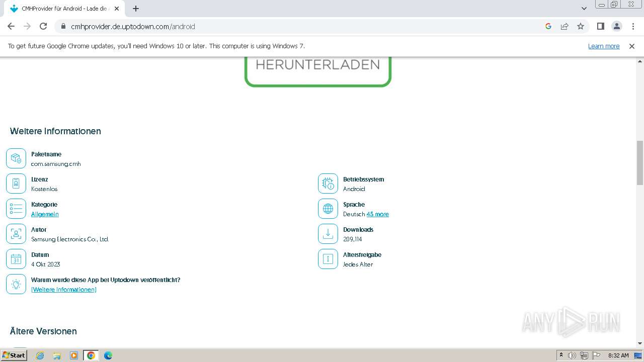
Task: Click the Downloads arrow icon
Action: [x=328, y=234]
